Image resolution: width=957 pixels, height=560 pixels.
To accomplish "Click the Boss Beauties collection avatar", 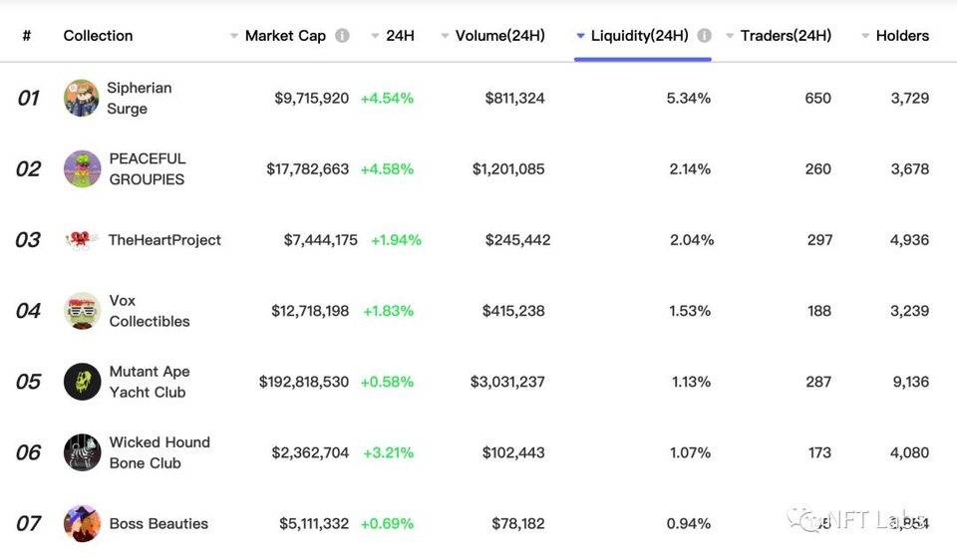I will tap(82, 523).
